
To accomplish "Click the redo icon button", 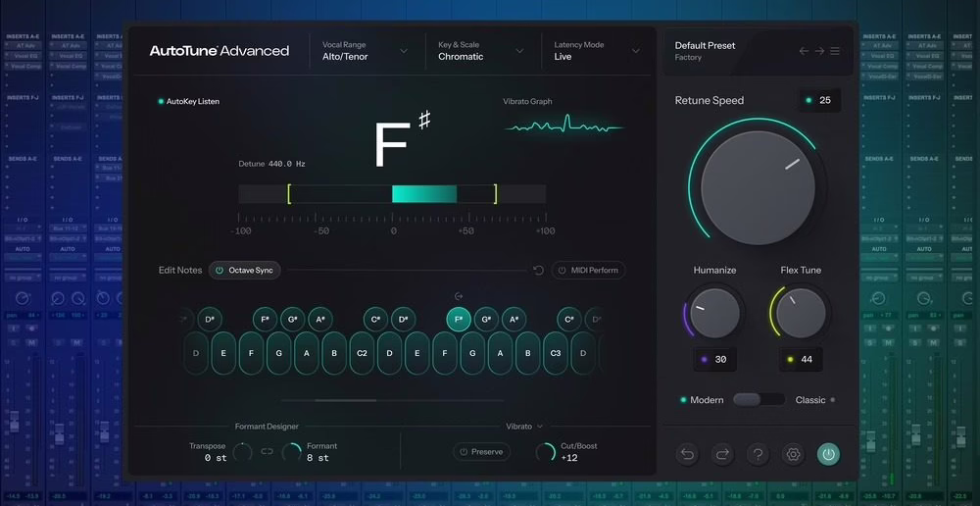I will tap(722, 455).
